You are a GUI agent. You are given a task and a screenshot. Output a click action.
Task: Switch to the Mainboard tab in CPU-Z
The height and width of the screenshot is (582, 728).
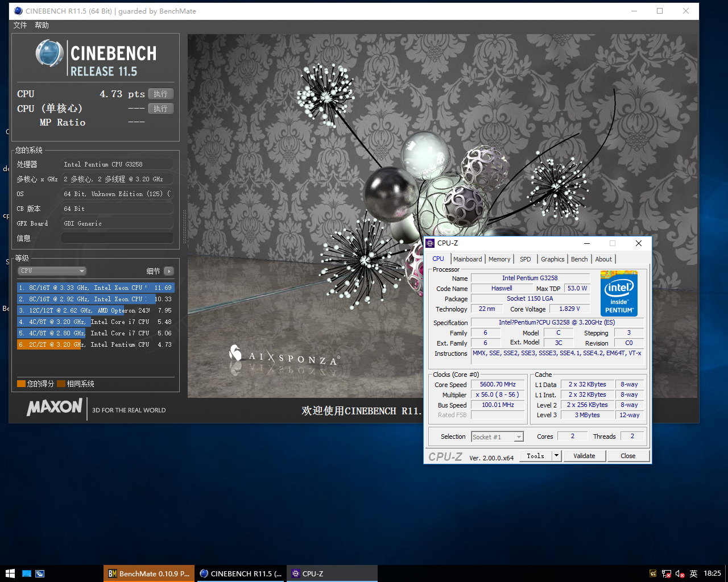(468, 259)
